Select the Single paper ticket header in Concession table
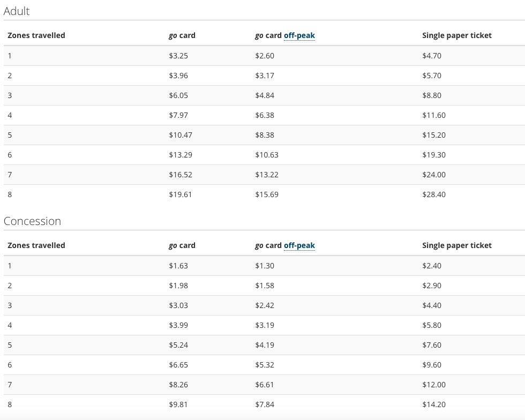Screen dimensions: 525x420 pos(456,245)
